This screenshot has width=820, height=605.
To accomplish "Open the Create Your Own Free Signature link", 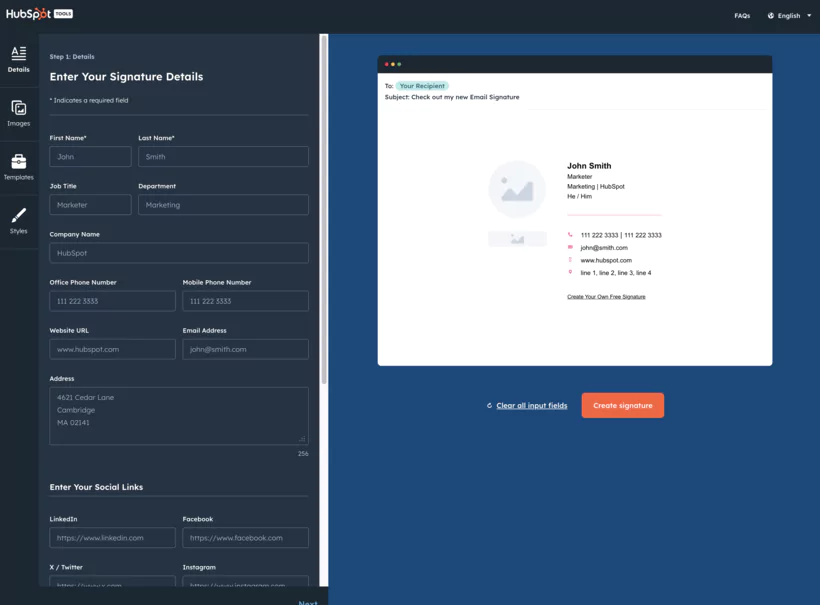I will [x=607, y=296].
